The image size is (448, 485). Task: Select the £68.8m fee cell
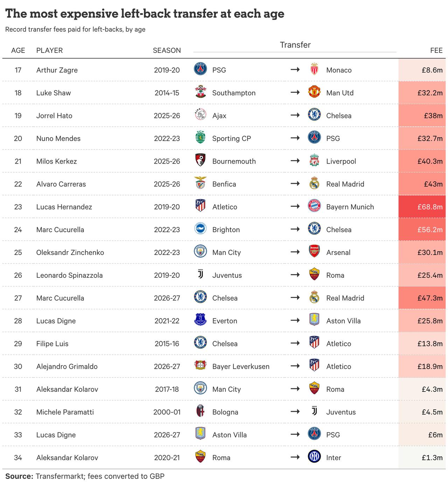click(x=422, y=207)
